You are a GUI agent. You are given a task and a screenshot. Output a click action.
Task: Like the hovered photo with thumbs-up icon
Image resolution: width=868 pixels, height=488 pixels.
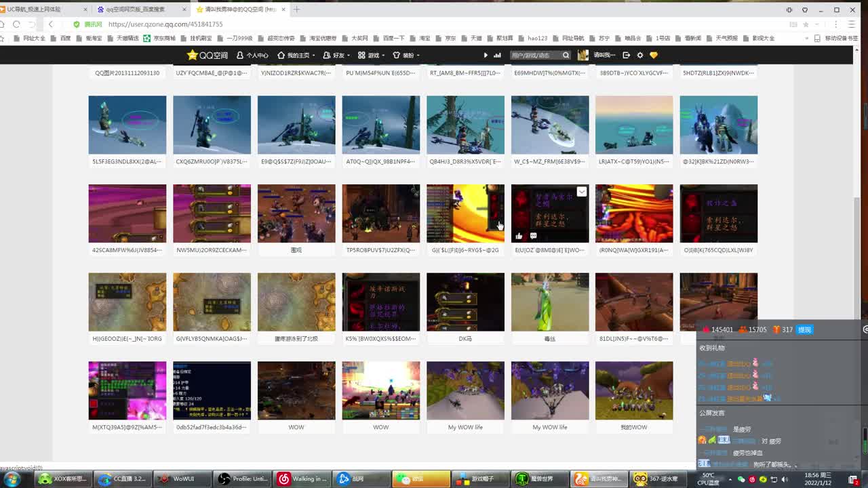coord(519,236)
